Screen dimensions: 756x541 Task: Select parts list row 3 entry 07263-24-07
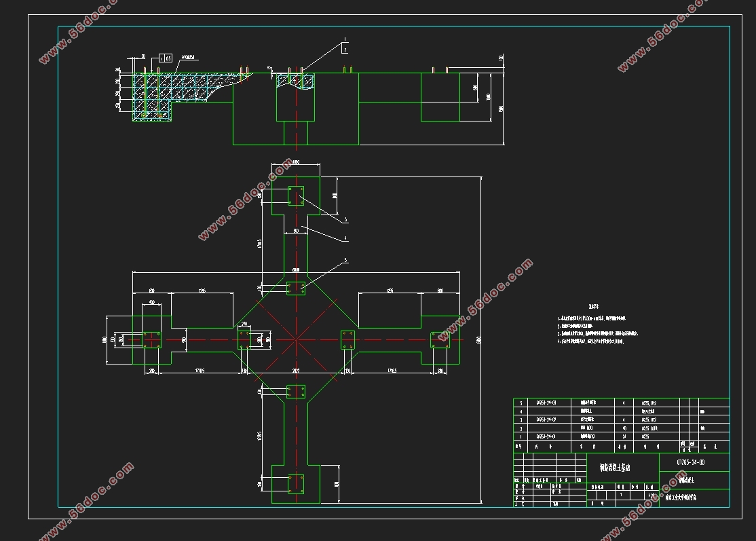tap(546, 419)
